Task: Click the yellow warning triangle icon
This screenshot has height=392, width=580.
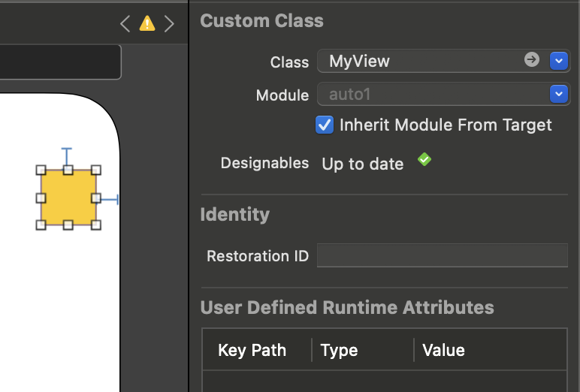Action: pos(147,23)
